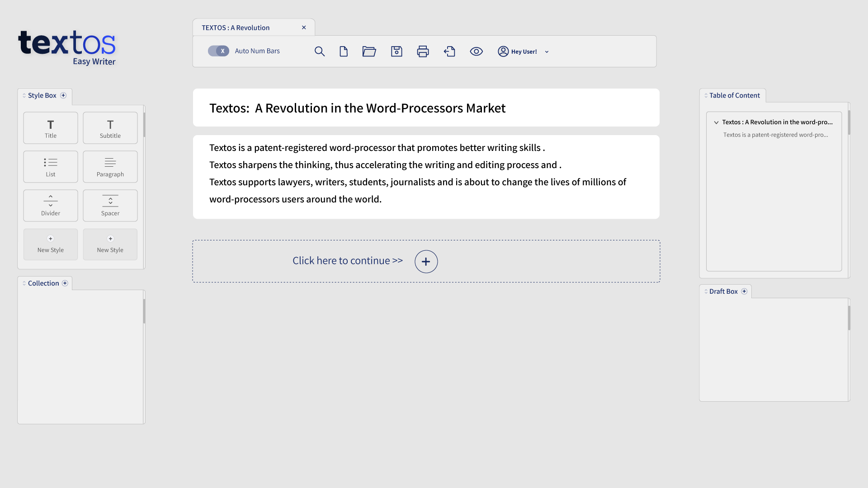Close the TEXTOS : A Revolution tab

point(304,28)
